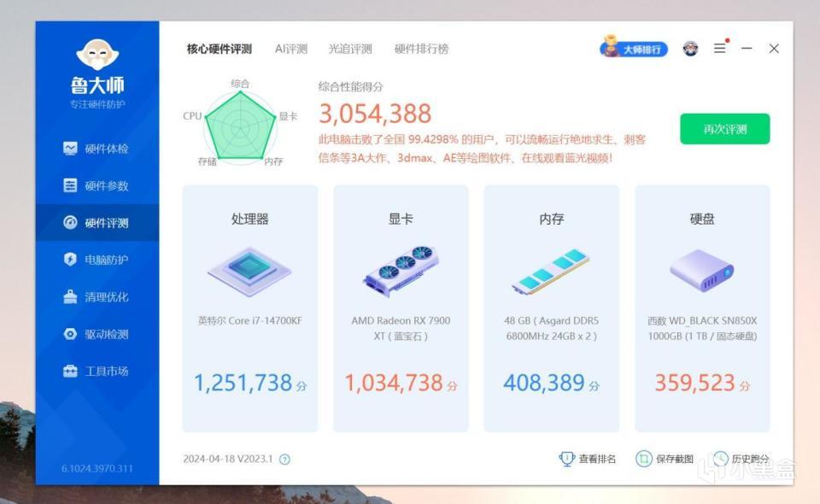Switch to the 核心硬件评测 tab

(220, 50)
